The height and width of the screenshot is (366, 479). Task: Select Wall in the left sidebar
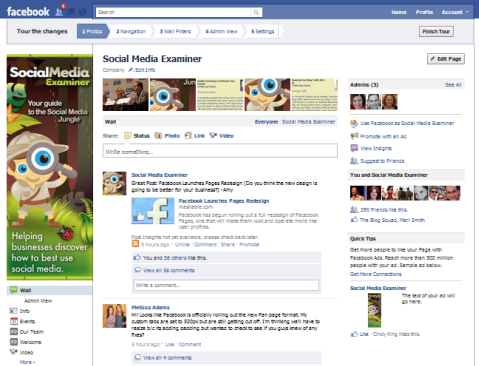coord(49,290)
